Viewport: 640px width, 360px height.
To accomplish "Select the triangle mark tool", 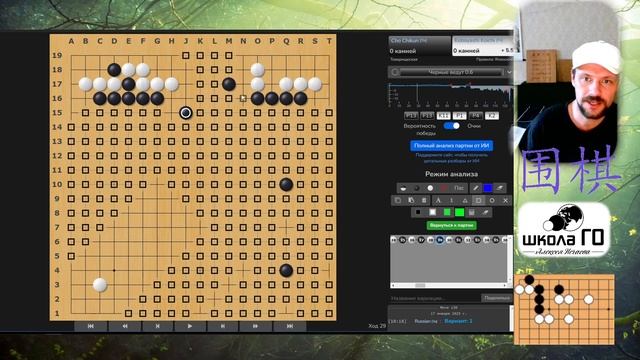I will point(465,200).
